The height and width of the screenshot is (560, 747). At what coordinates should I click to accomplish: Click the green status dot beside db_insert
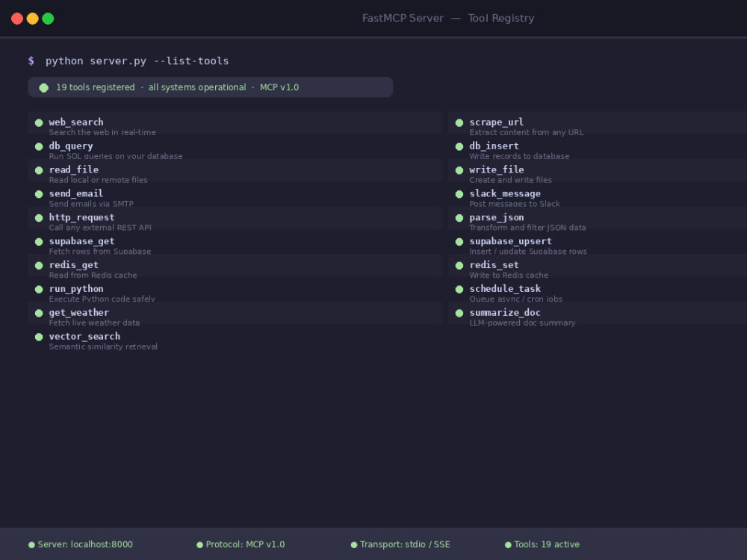459,146
